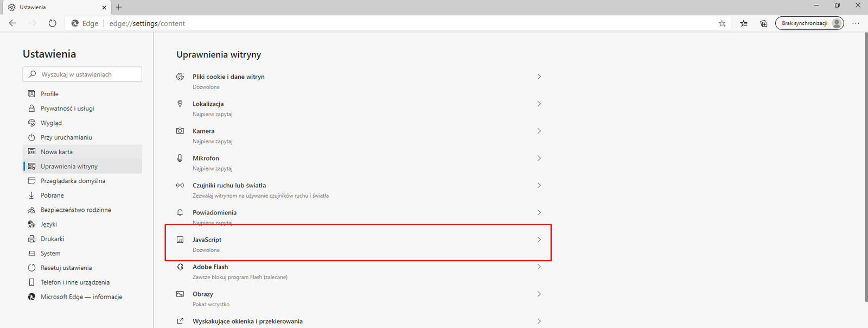Click the camera icon next to Kamera
Screen dimensions: 868x328
tap(180, 131)
